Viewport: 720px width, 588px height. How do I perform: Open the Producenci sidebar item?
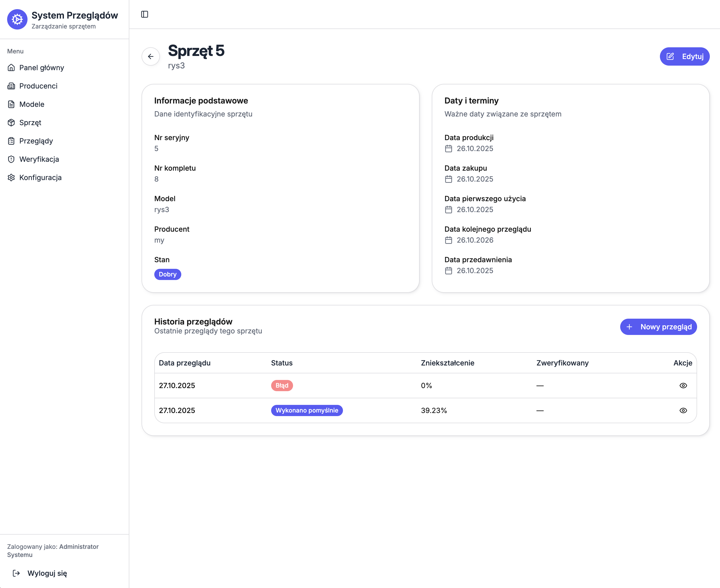point(38,86)
